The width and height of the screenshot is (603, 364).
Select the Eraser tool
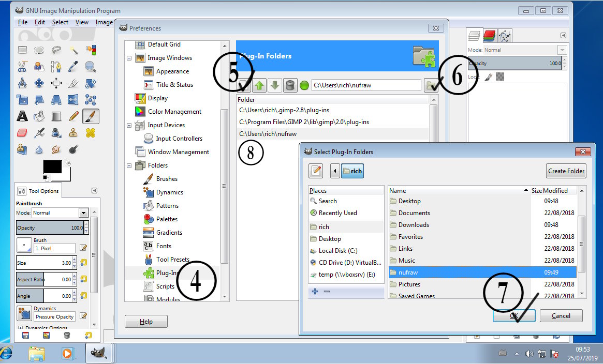[22, 133]
